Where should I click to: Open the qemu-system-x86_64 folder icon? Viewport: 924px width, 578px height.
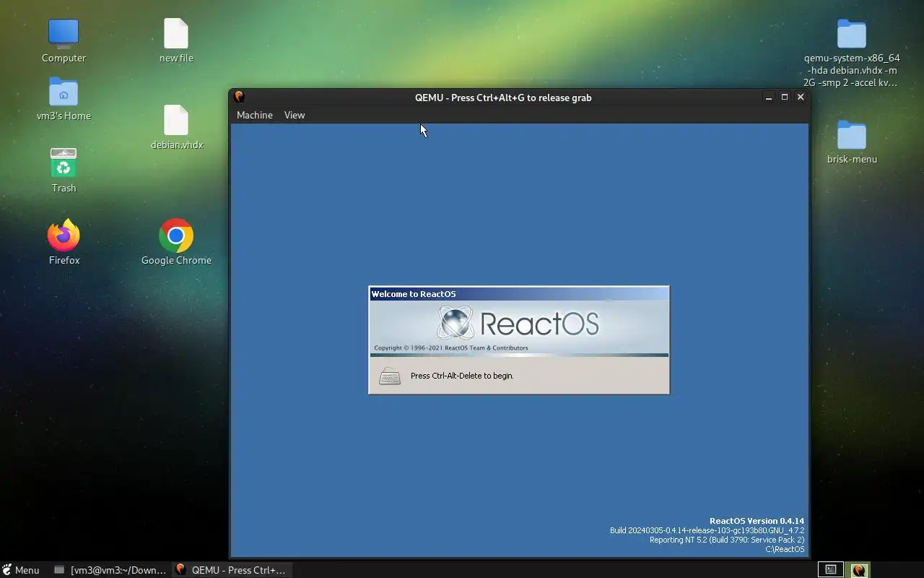click(x=852, y=34)
